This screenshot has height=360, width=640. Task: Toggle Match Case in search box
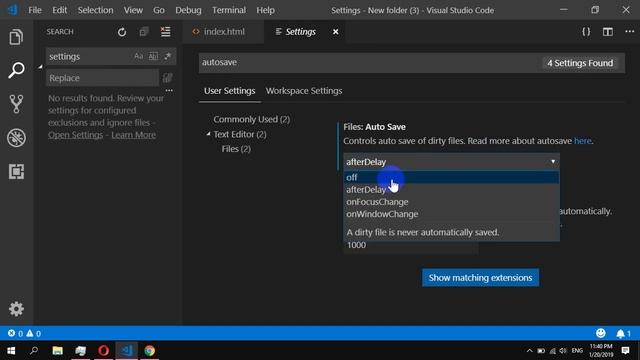click(138, 56)
